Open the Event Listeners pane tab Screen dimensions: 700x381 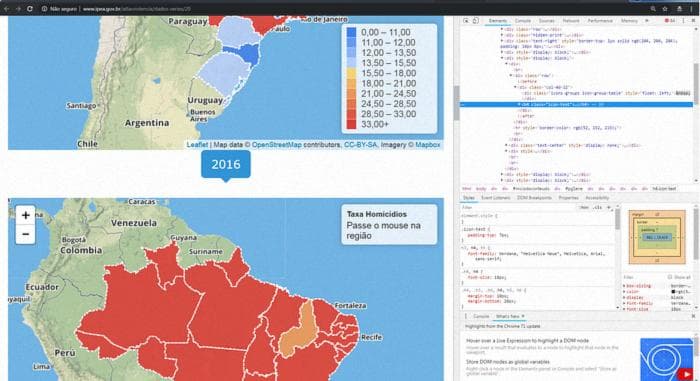tap(496, 198)
